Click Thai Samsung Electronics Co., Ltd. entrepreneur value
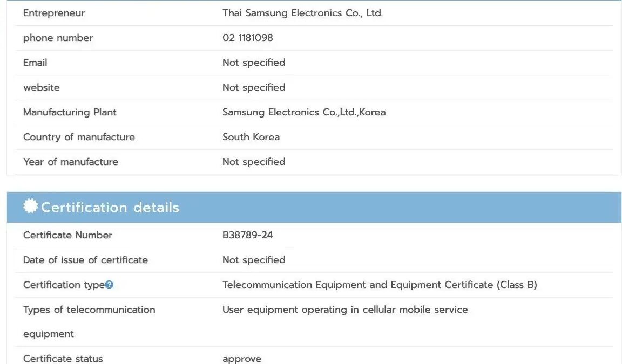Screen dimensions: 622x364 [x=302, y=13]
